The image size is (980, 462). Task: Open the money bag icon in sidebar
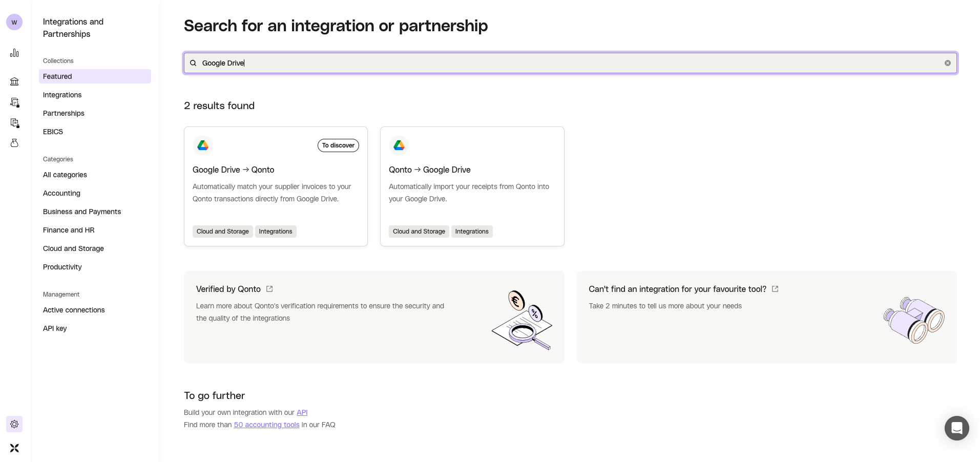(x=14, y=143)
